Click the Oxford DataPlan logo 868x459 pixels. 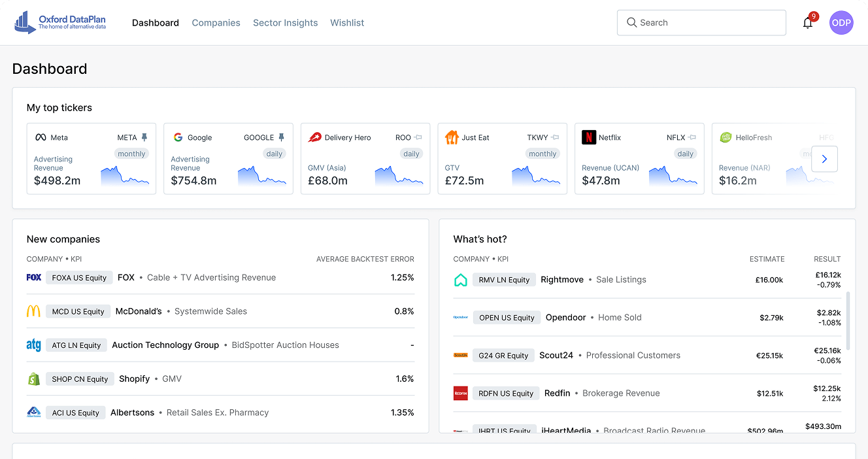click(x=59, y=22)
